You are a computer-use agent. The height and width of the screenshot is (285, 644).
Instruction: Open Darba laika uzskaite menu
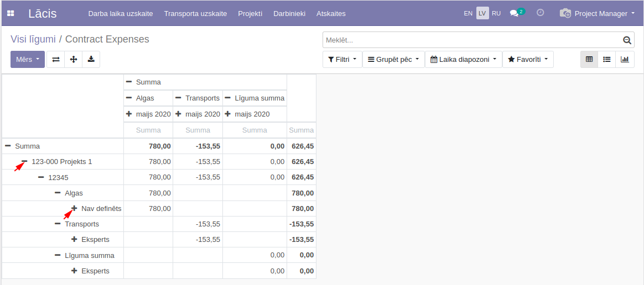120,13
